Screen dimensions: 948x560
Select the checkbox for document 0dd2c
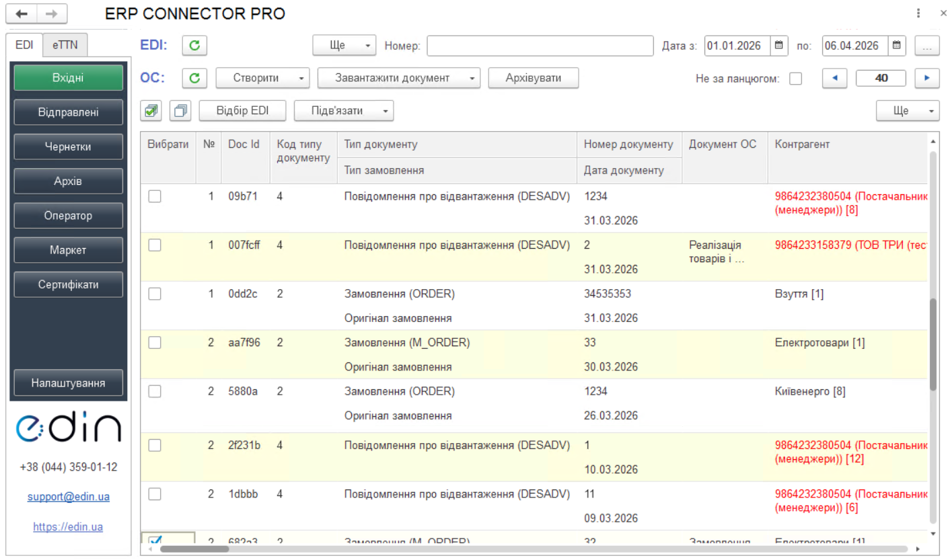pyautogui.click(x=155, y=294)
